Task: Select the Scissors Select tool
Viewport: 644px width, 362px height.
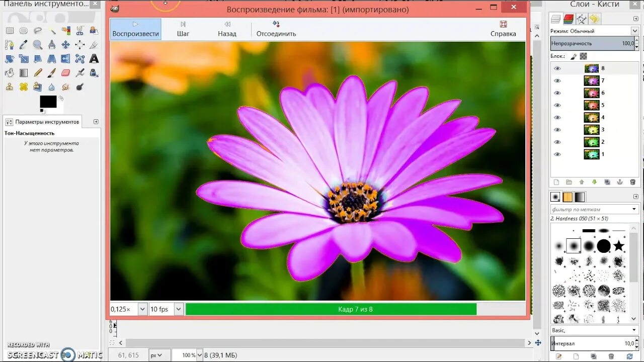Action: [x=79, y=31]
